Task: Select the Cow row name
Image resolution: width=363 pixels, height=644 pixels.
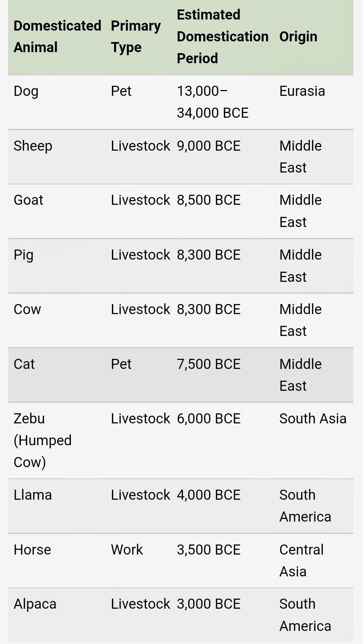Action: tap(27, 309)
